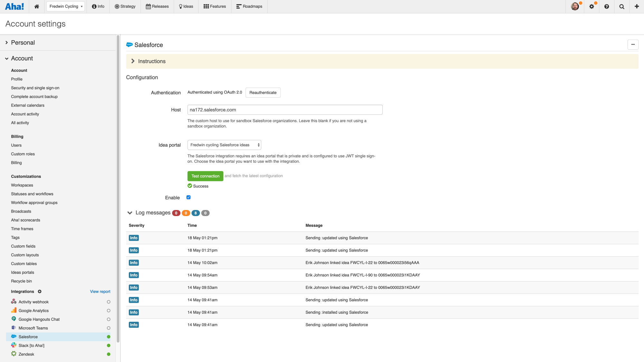644x362 pixels.
Task: Click the Reauthenticate button
Action: click(263, 92)
